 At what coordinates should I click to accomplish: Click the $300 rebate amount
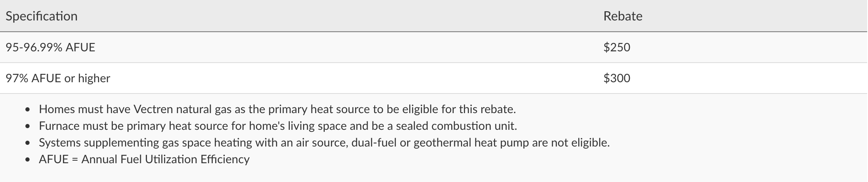click(617, 78)
